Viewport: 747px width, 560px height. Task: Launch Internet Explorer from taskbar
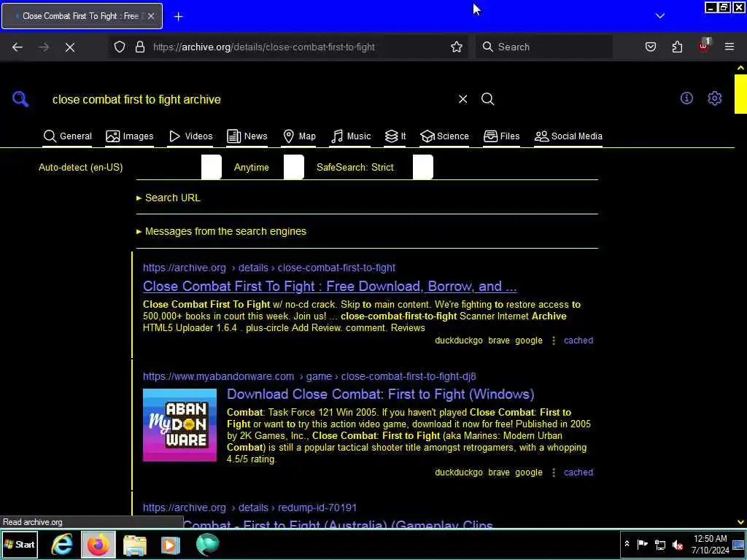pos(63,544)
